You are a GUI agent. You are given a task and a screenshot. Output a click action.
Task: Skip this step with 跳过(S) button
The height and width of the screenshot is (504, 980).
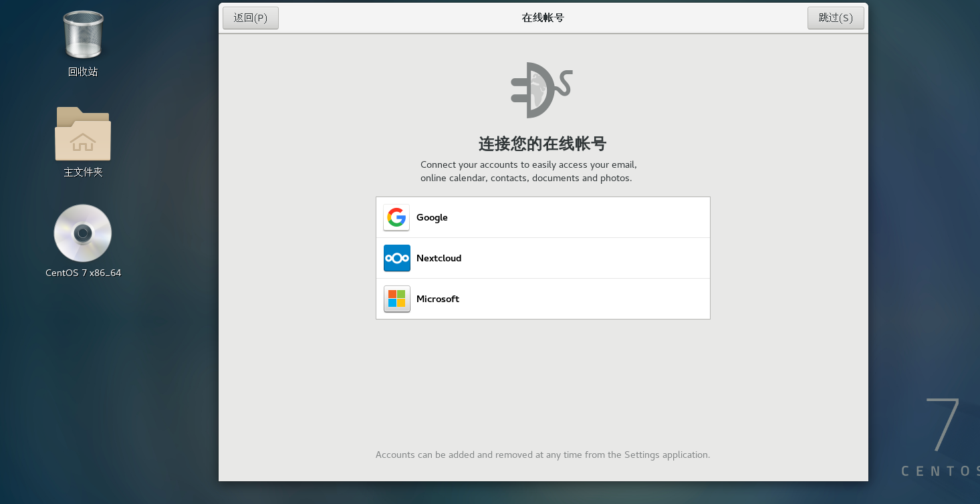(836, 18)
